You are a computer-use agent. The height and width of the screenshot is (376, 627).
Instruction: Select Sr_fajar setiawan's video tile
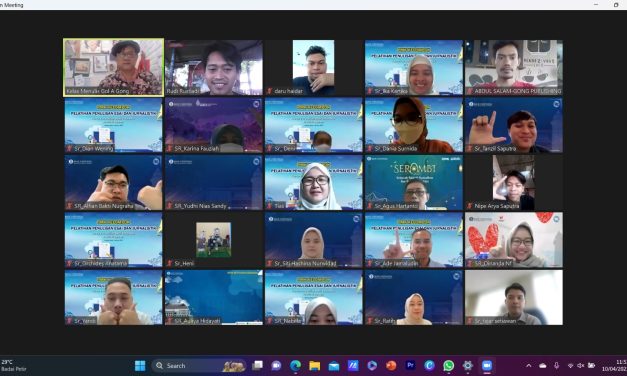click(514, 297)
